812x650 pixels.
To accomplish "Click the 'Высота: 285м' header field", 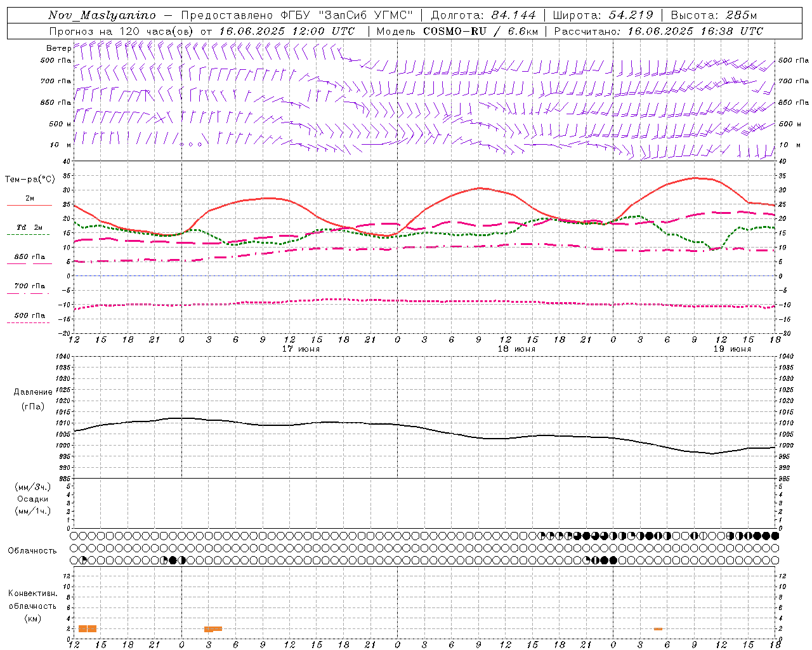I will [714, 15].
